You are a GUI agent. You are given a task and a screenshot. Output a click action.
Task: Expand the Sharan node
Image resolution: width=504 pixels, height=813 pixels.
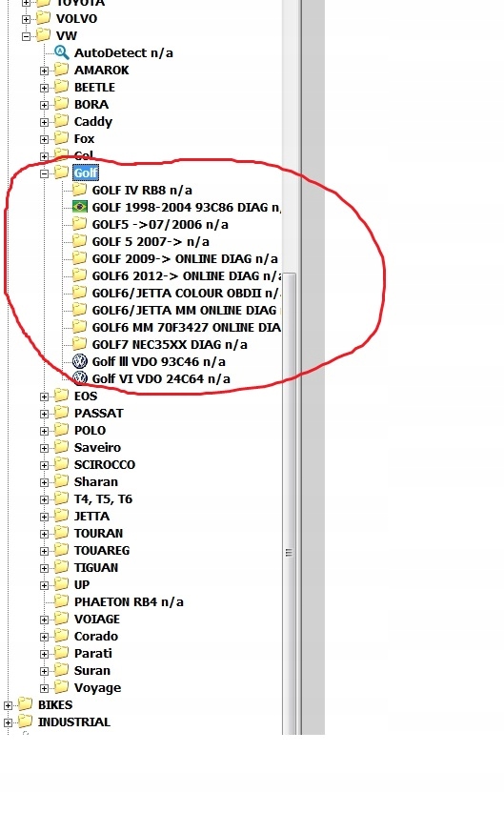point(44,482)
